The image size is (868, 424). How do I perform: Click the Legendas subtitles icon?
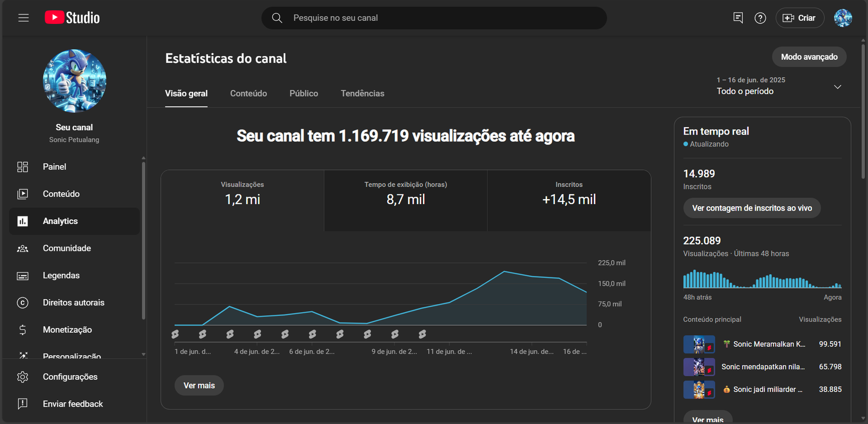[22, 276]
